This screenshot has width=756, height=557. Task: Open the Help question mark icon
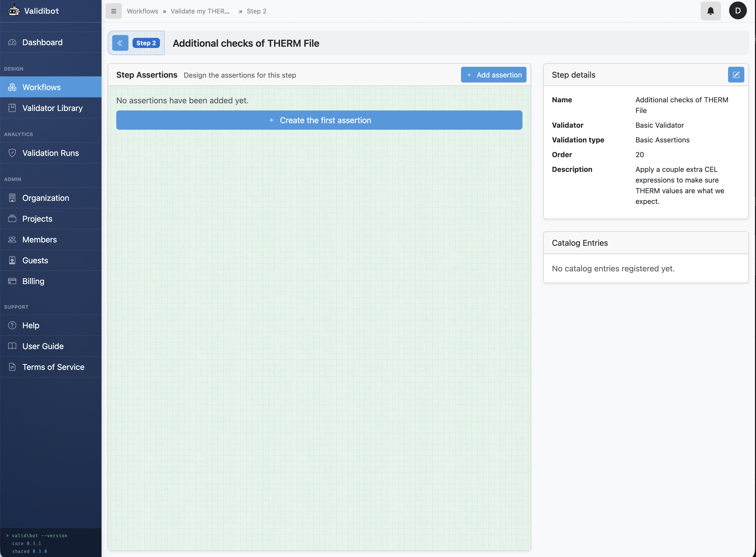click(x=12, y=325)
